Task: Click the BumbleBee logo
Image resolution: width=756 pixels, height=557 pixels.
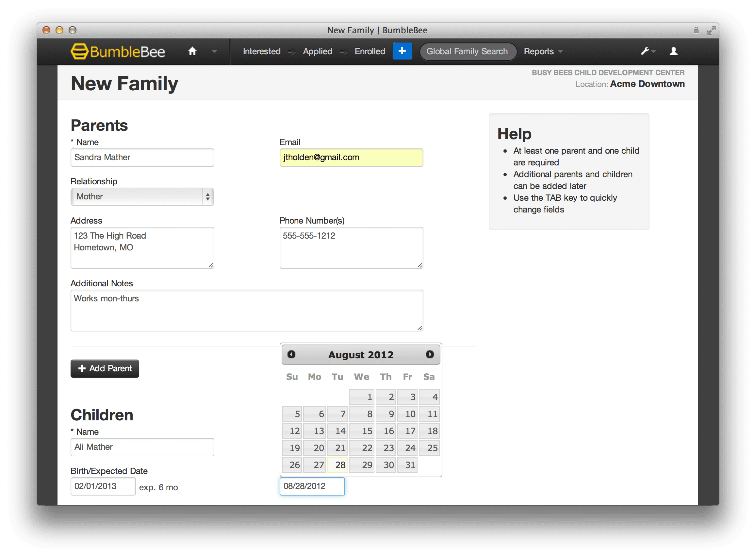Action: (118, 52)
